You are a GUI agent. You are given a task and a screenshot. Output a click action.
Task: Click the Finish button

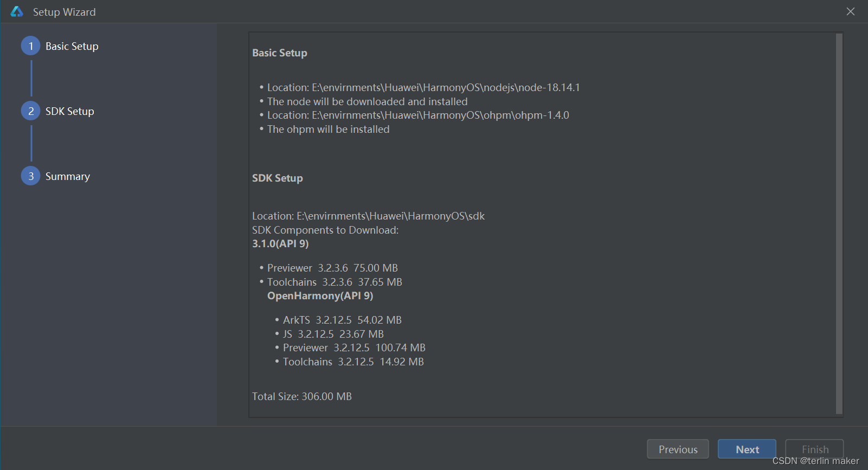815,449
